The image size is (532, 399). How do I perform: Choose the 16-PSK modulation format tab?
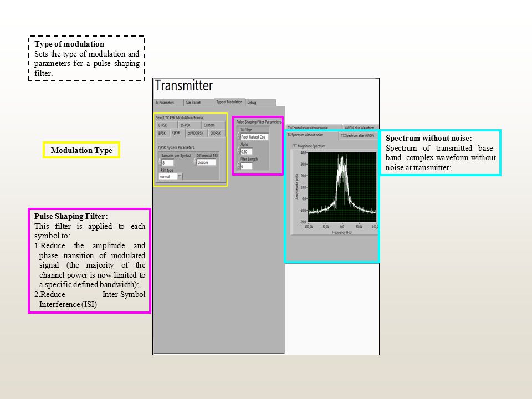click(x=190, y=125)
